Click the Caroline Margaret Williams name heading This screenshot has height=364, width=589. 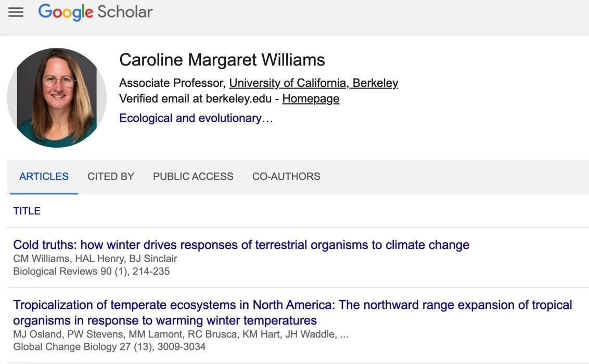coord(222,60)
